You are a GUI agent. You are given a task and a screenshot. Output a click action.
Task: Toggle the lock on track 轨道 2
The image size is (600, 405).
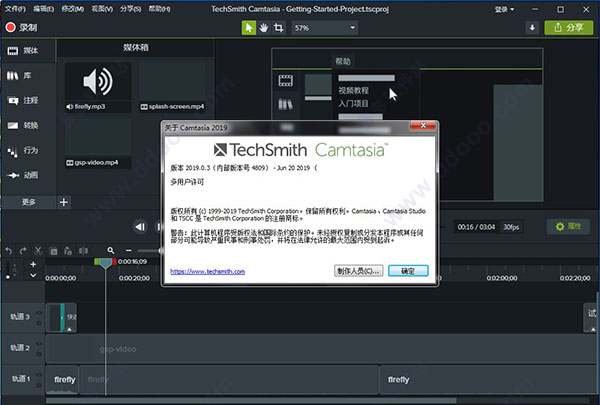(39, 354)
